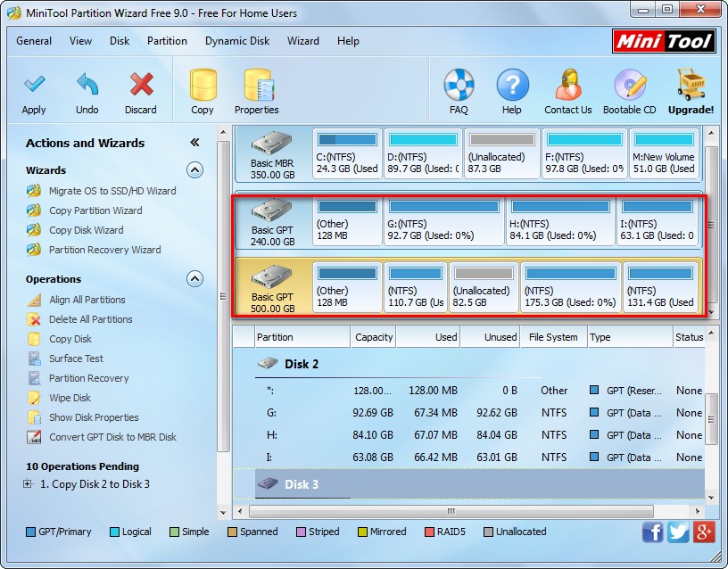Click the Surface Test operation link
728x569 pixels.
pos(76,359)
